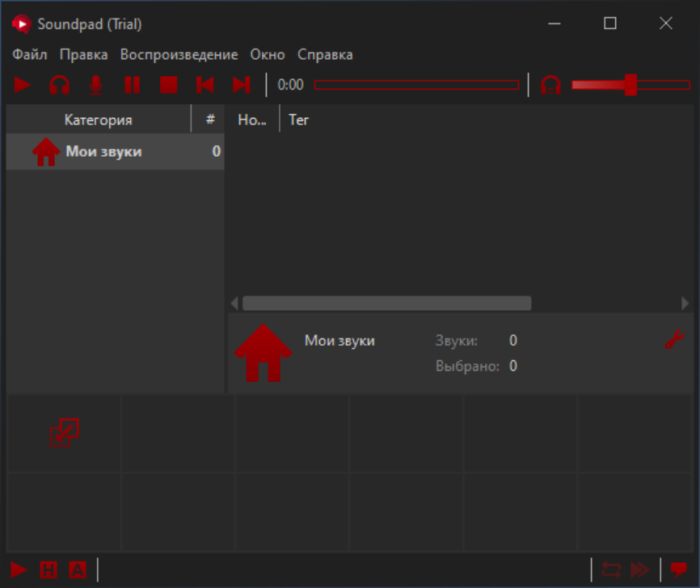The height and width of the screenshot is (588, 700).
Task: Click the large home icon in details panel
Action: (263, 352)
